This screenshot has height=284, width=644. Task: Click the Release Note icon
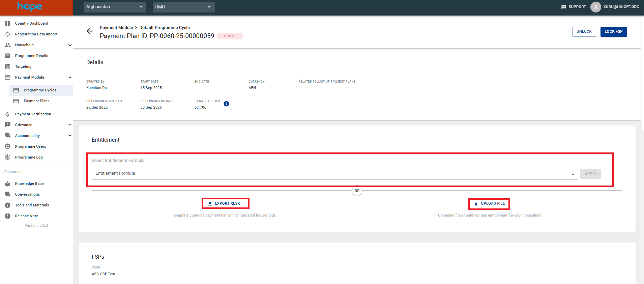click(x=8, y=216)
